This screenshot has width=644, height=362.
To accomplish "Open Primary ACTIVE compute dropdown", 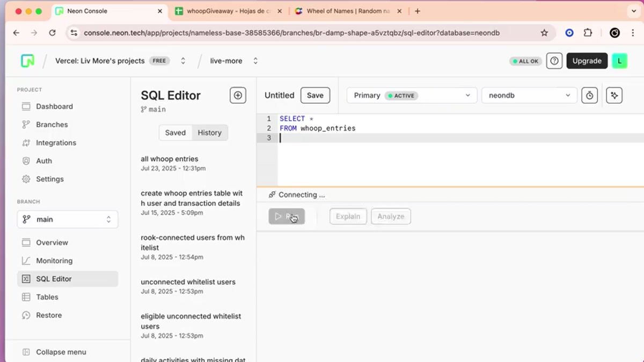I will coord(412,95).
